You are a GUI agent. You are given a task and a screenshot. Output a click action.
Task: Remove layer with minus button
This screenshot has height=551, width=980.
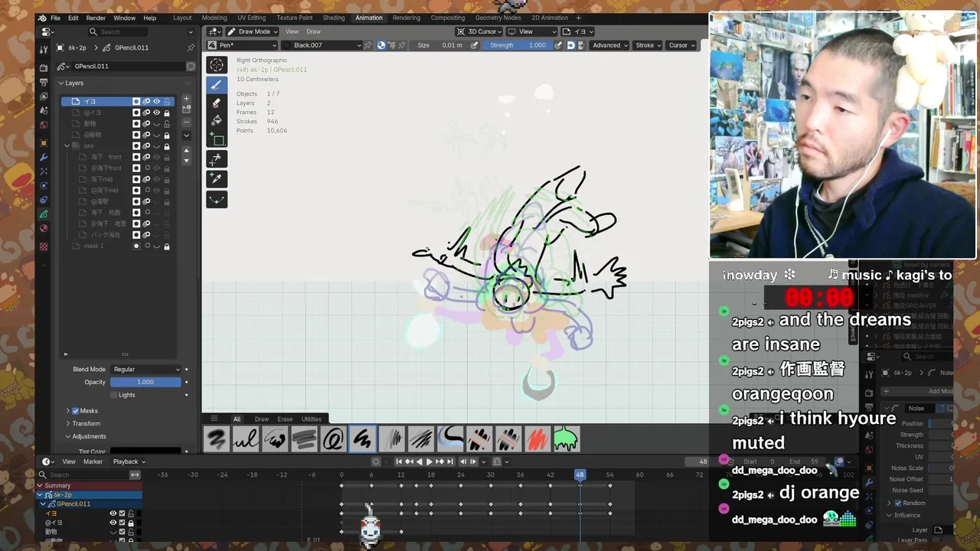tap(186, 122)
